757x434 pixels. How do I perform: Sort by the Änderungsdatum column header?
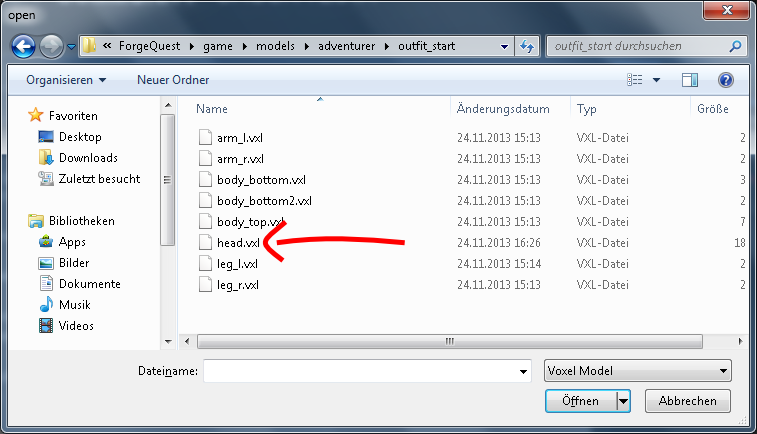[x=503, y=108]
